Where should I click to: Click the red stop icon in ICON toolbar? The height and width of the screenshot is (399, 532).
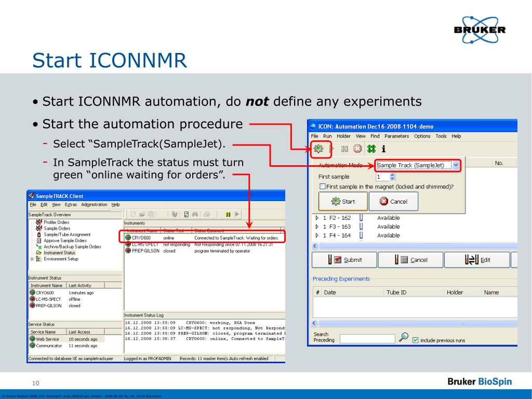357,149
